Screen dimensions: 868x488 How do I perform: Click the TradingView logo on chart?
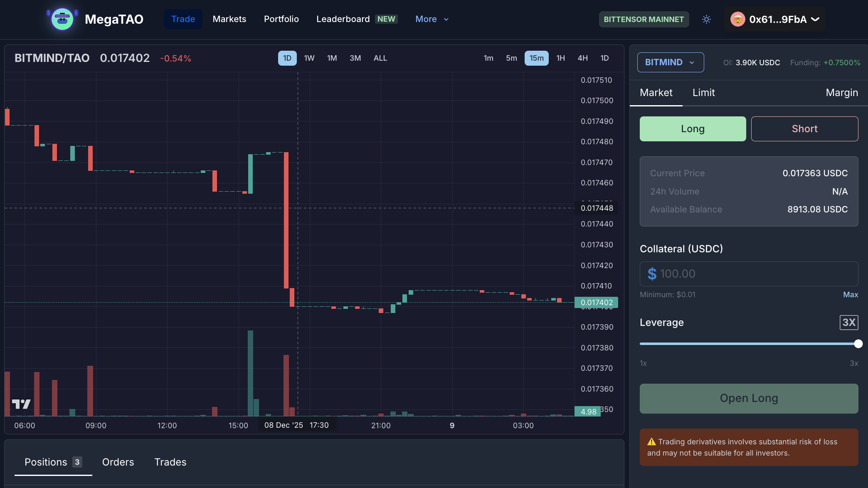(21, 404)
